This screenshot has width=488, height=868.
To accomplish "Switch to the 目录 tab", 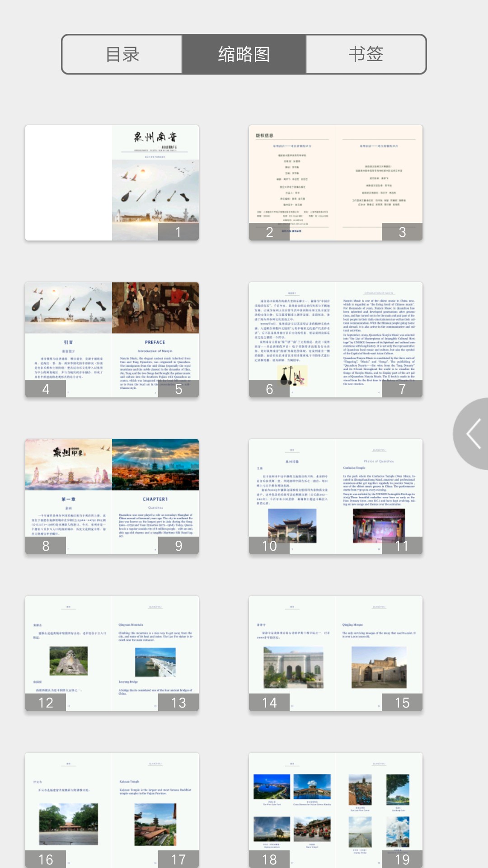I will point(122,54).
